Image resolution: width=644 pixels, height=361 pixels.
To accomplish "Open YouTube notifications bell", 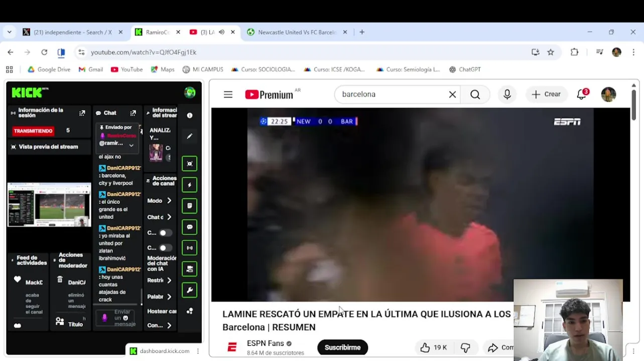I will pyautogui.click(x=582, y=94).
